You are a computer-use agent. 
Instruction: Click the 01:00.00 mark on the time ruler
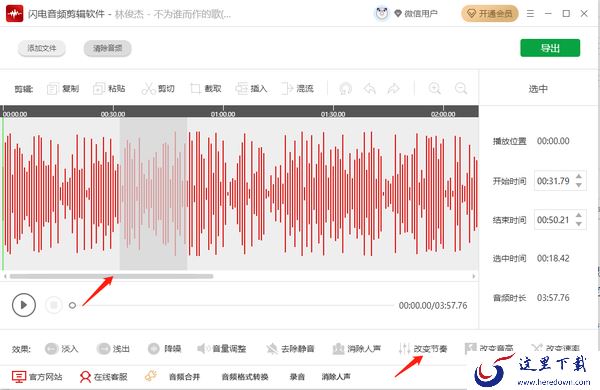tap(223, 114)
